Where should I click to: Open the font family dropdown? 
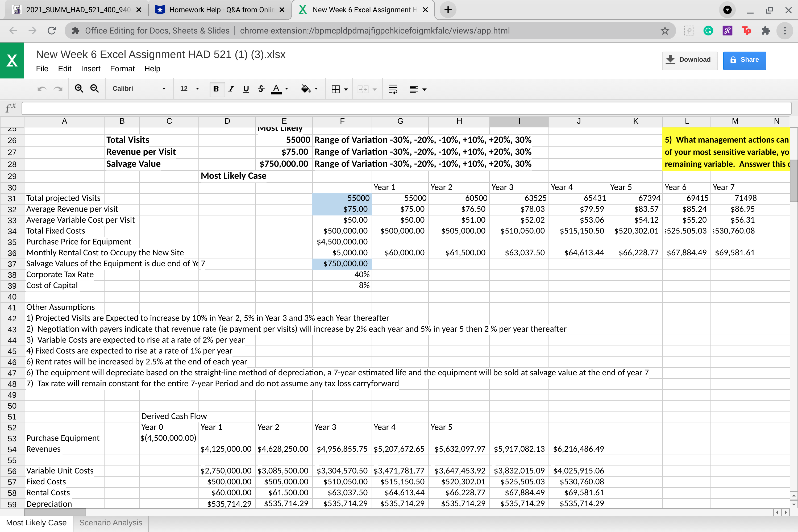click(139, 89)
